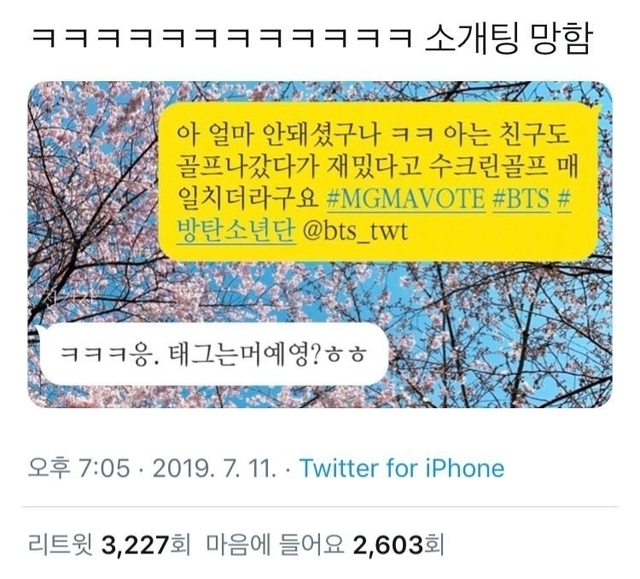Click the @bts_twt mention
The width and height of the screenshot is (640, 579).
click(x=356, y=231)
